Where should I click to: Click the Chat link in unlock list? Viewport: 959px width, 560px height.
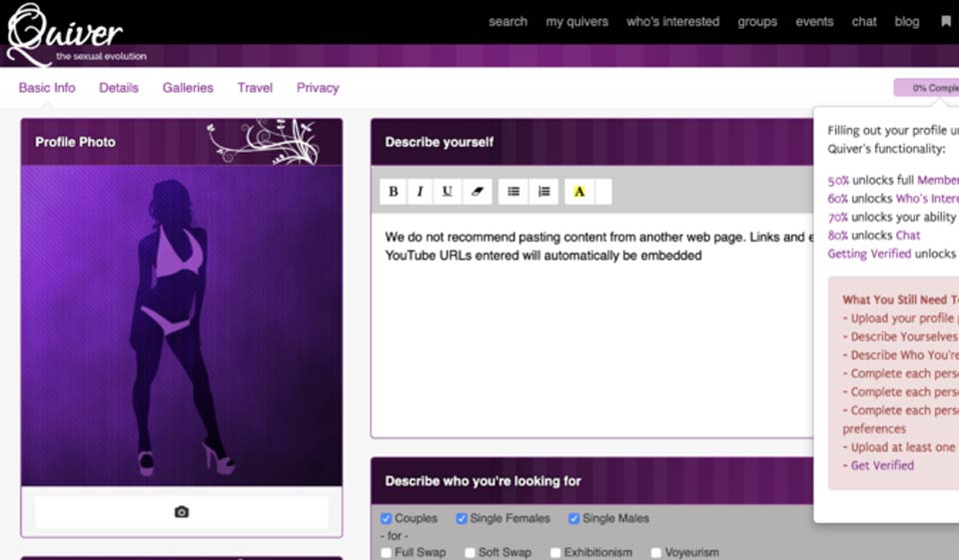[907, 236]
